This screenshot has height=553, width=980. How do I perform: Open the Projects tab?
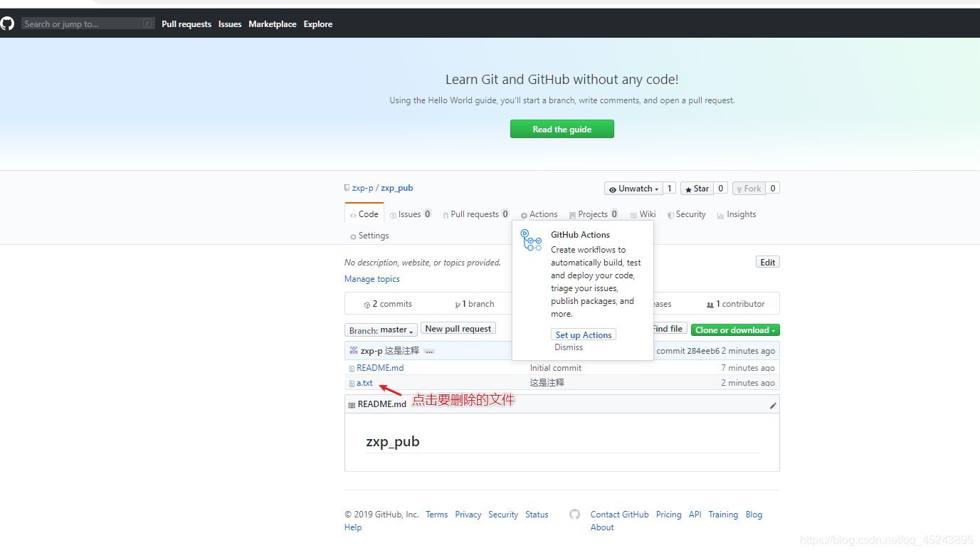pyautogui.click(x=594, y=214)
